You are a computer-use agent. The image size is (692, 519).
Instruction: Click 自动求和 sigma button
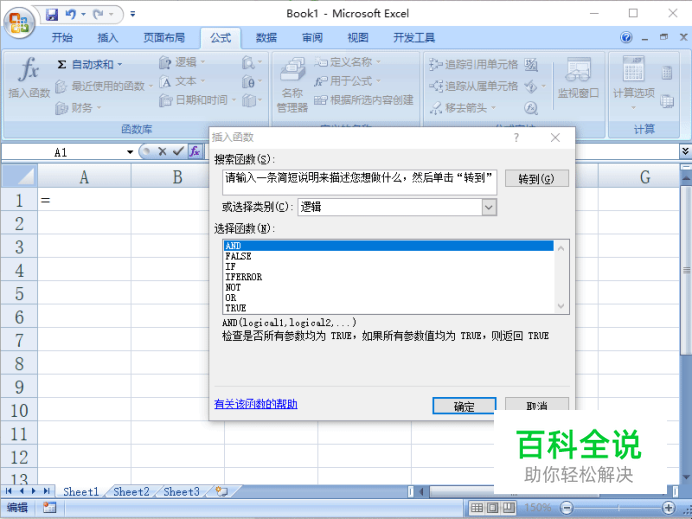[x=90, y=64]
